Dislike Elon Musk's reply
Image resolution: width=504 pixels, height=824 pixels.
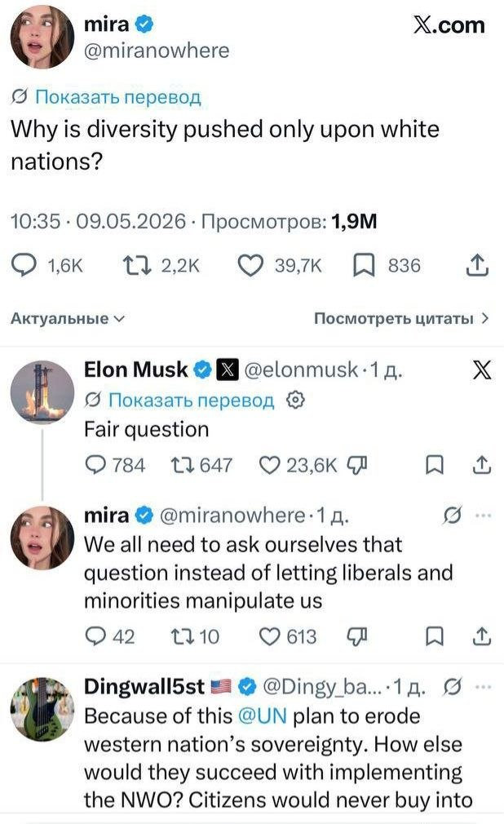click(x=357, y=465)
